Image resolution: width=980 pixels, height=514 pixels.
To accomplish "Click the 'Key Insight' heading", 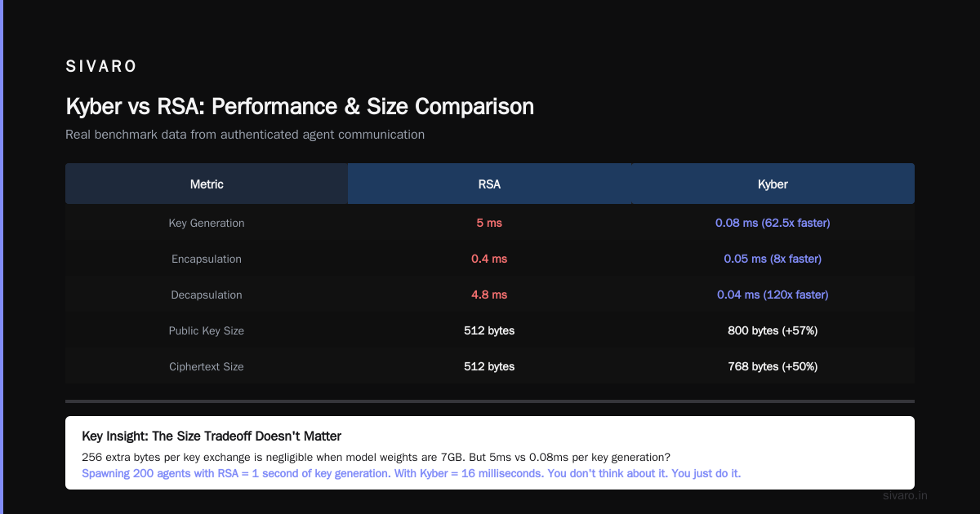I will click(x=212, y=436).
